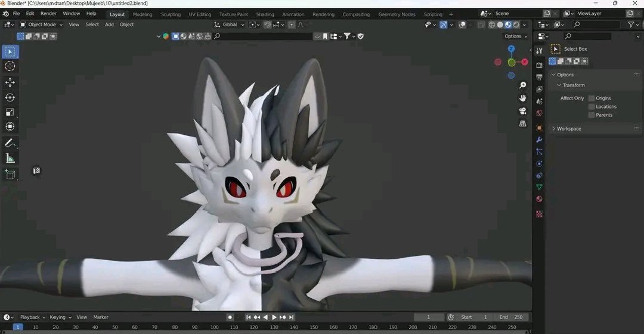
Task: Open the Render properties tab
Action: click(x=539, y=66)
